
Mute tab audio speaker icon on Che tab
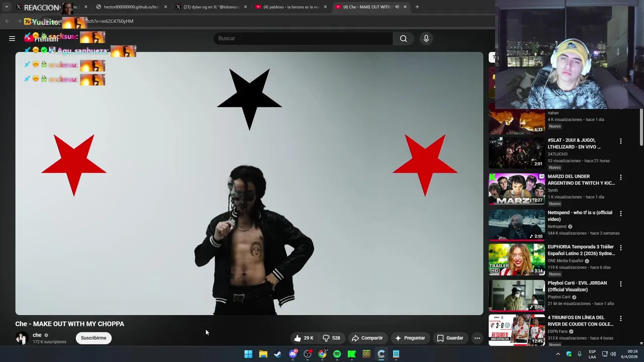[397, 7]
